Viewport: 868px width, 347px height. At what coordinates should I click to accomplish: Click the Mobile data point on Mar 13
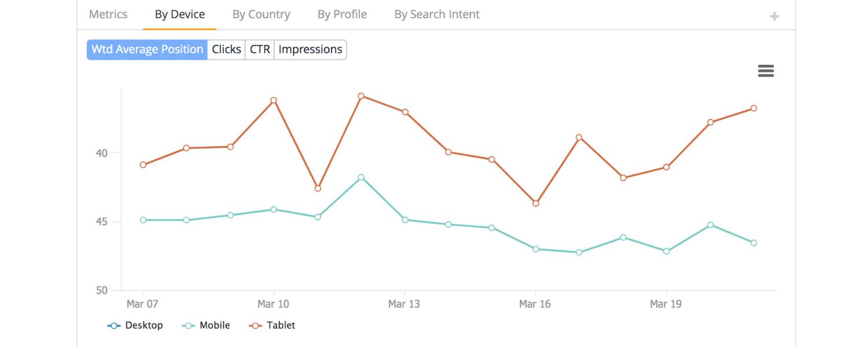coord(404,220)
